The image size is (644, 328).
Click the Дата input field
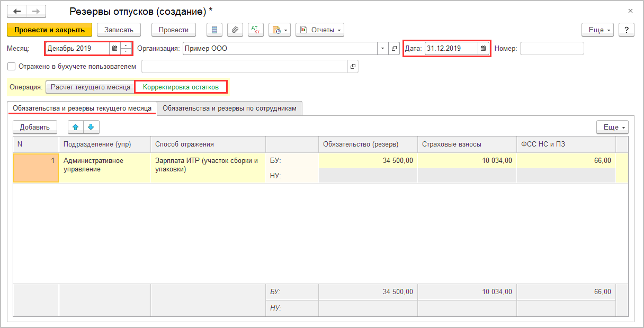(451, 48)
